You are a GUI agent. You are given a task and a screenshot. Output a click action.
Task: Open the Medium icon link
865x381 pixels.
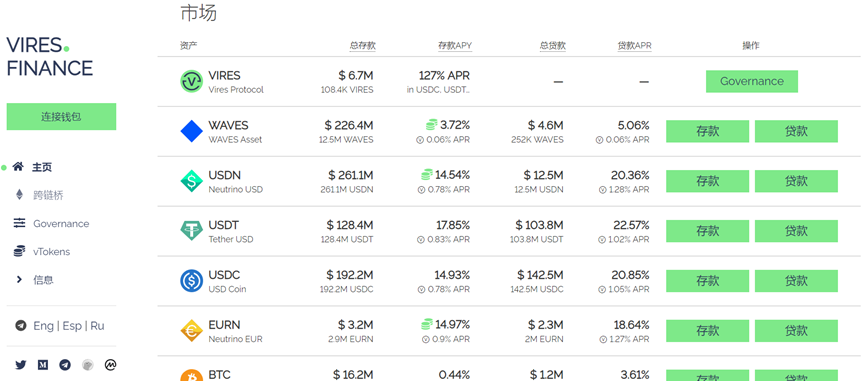point(43,364)
